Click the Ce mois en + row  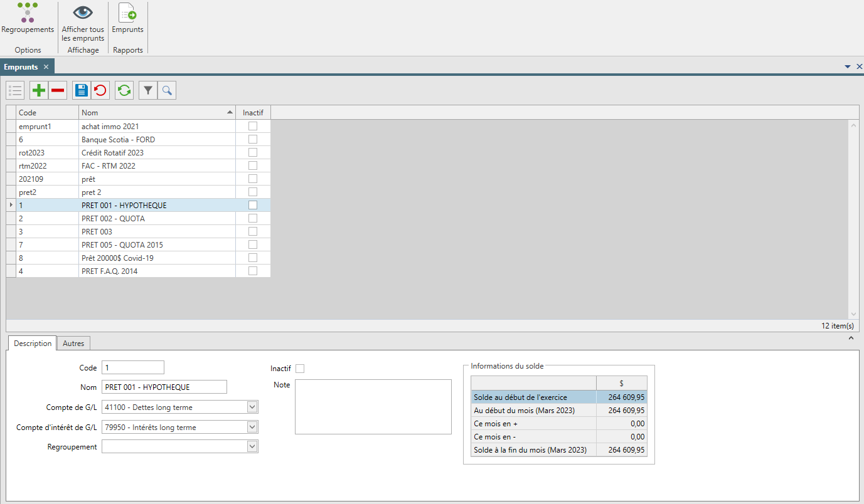pyautogui.click(x=559, y=424)
